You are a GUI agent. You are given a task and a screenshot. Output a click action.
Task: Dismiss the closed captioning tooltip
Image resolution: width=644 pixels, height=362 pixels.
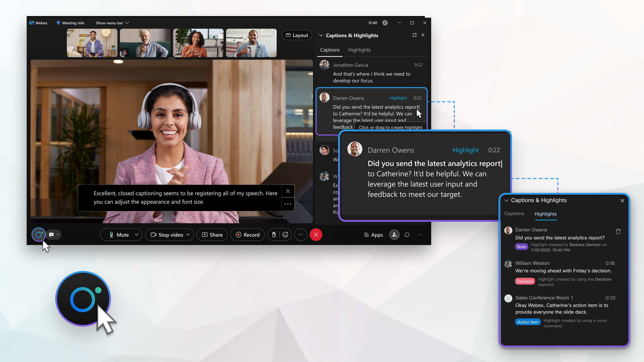tap(288, 191)
